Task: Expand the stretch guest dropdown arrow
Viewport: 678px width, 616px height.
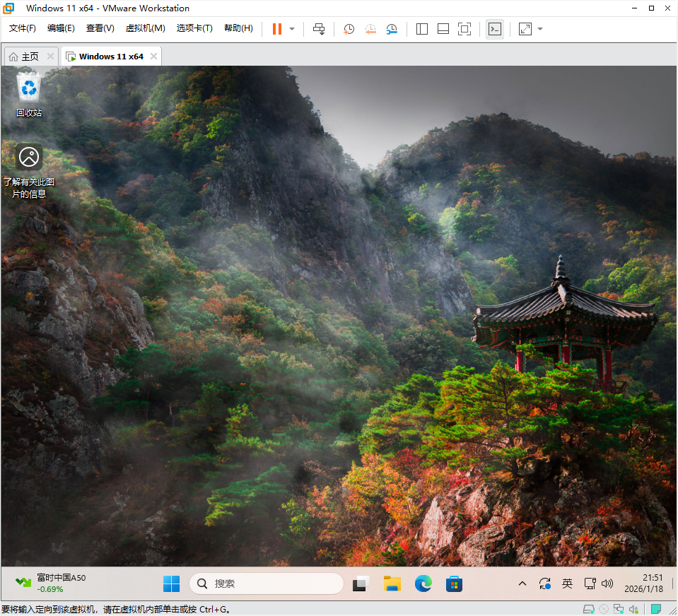Action: 540,29
